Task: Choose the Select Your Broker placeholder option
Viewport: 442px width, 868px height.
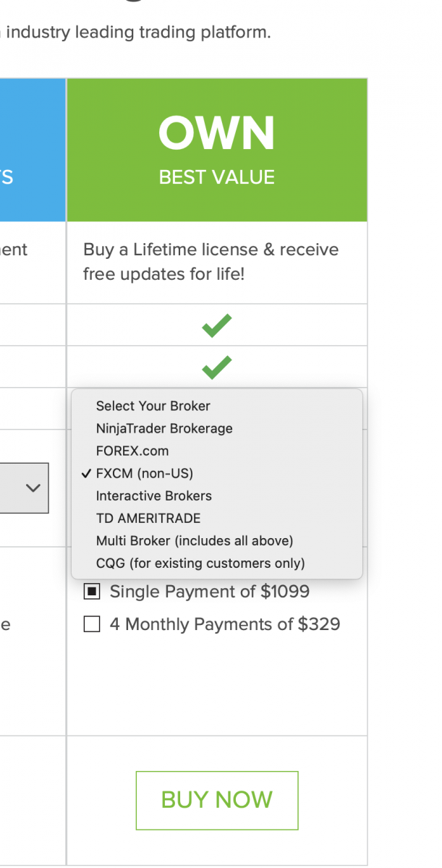Action: click(x=153, y=406)
